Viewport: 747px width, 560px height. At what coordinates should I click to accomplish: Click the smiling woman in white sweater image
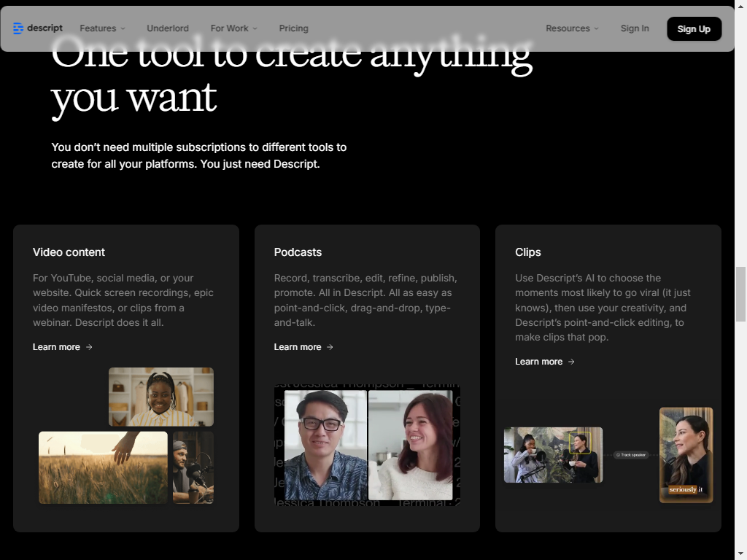click(x=410, y=445)
